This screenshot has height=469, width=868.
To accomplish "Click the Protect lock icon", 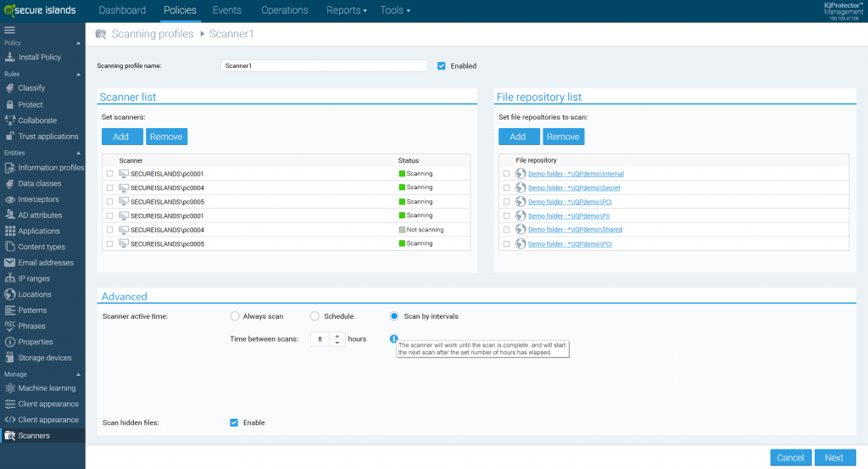I will point(9,104).
